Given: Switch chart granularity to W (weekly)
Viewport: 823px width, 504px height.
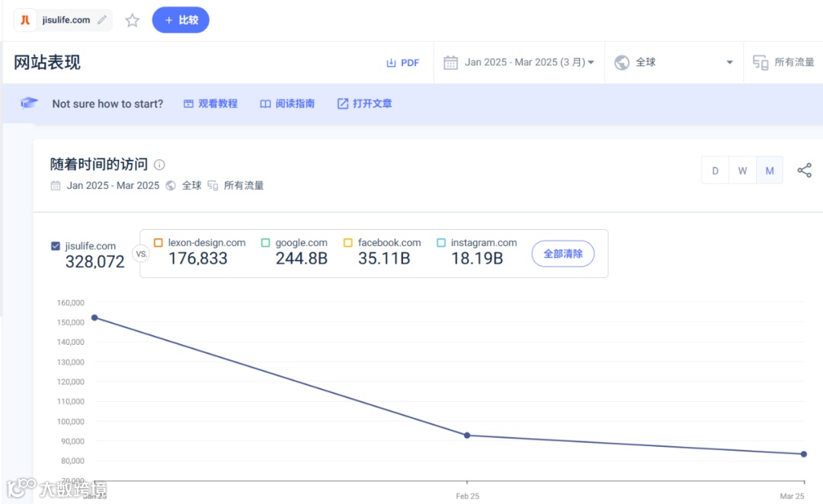Looking at the screenshot, I should pyautogui.click(x=742, y=171).
